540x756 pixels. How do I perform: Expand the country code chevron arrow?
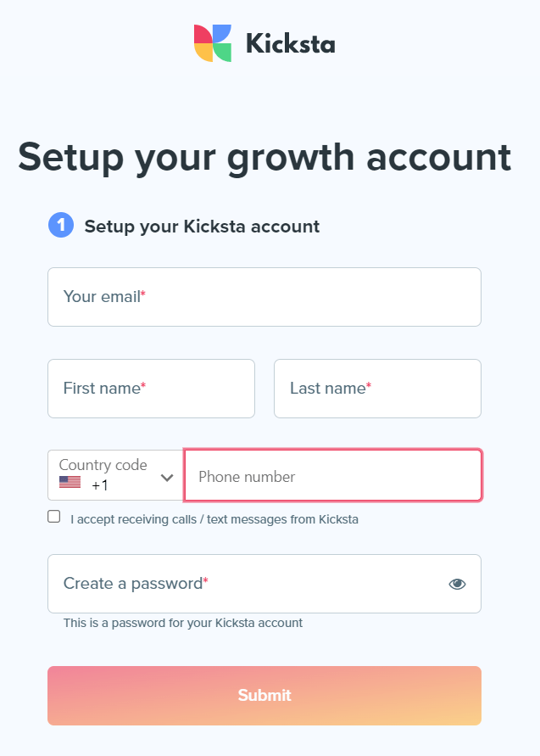click(x=167, y=478)
